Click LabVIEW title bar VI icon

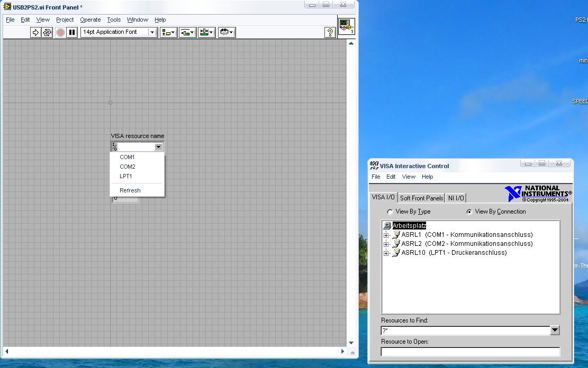click(7, 6)
